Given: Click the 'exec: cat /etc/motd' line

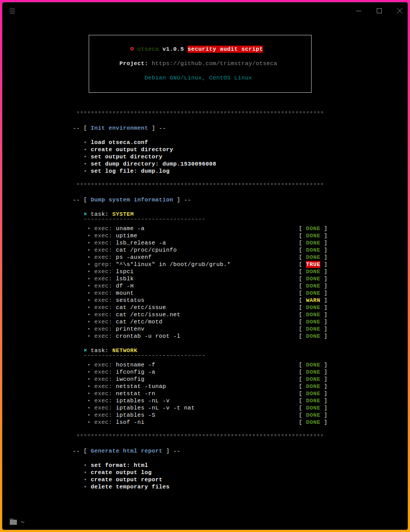Looking at the screenshot, I should 128,322.
